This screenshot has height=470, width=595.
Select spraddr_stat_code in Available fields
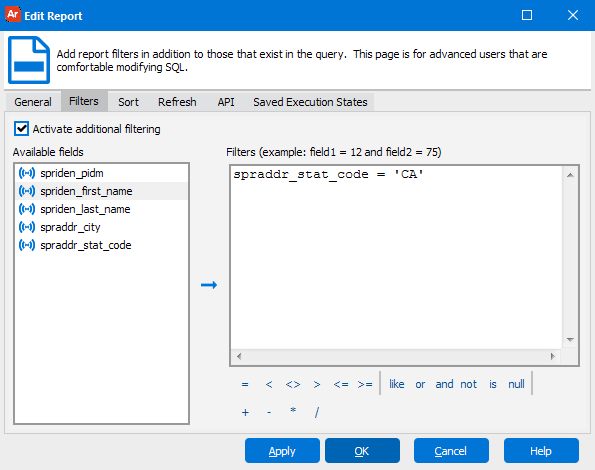click(x=101, y=245)
